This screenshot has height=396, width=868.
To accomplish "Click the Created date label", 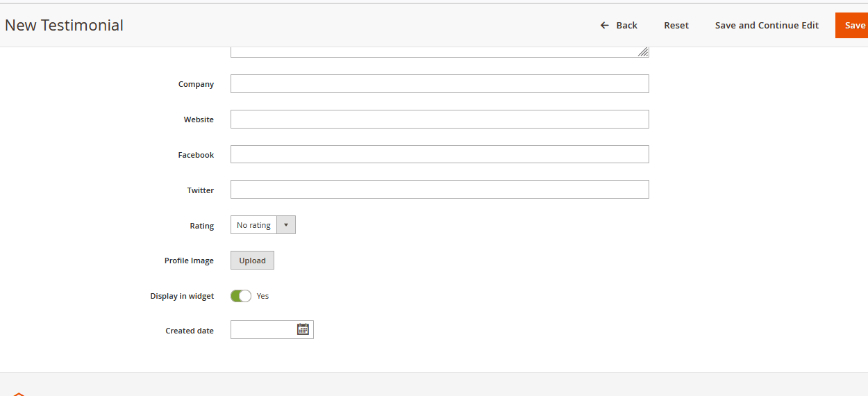I will pos(189,331).
